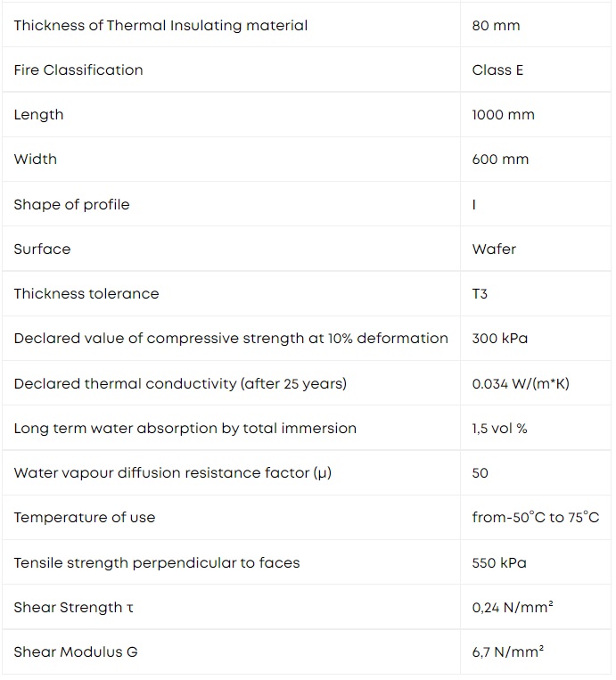Click the Length row label
The image size is (616, 680).
click(x=38, y=115)
